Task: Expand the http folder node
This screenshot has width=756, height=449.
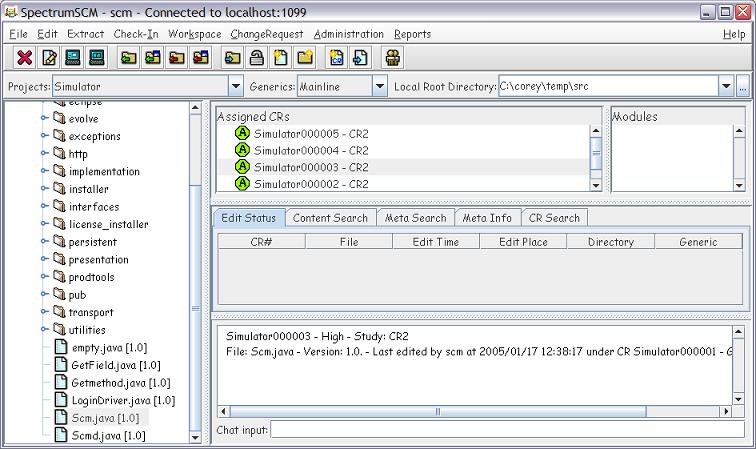Action: (44, 153)
